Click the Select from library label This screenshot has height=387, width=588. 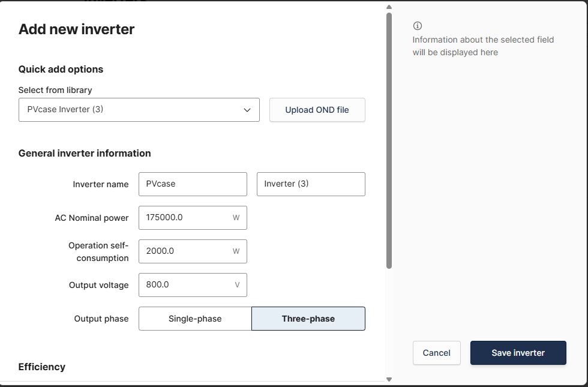pyautogui.click(x=55, y=90)
